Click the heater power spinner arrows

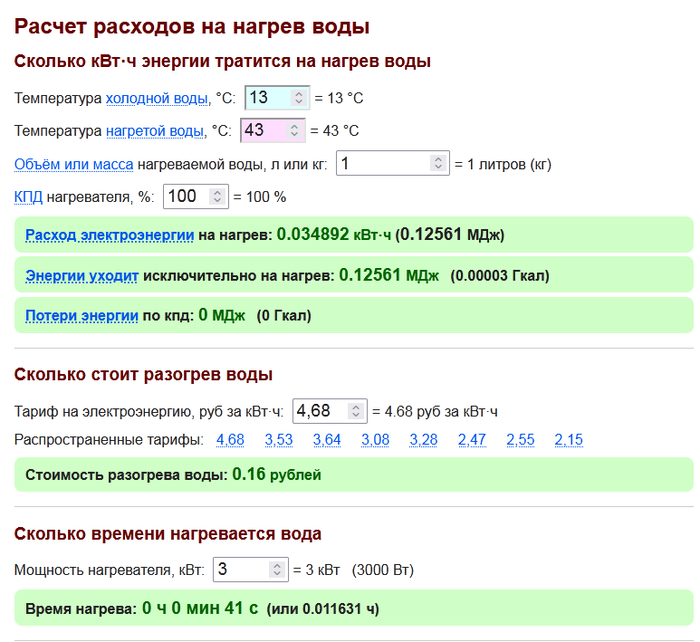click(x=277, y=570)
